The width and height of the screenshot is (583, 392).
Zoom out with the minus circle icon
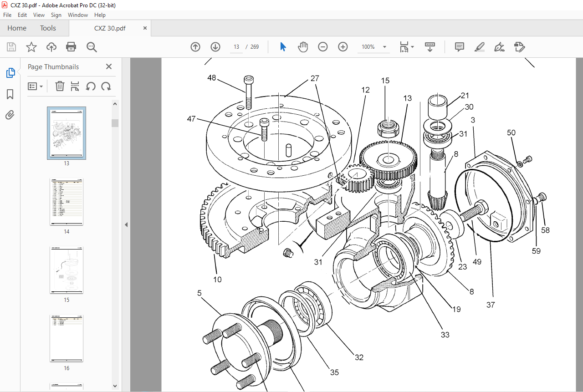tap(323, 47)
